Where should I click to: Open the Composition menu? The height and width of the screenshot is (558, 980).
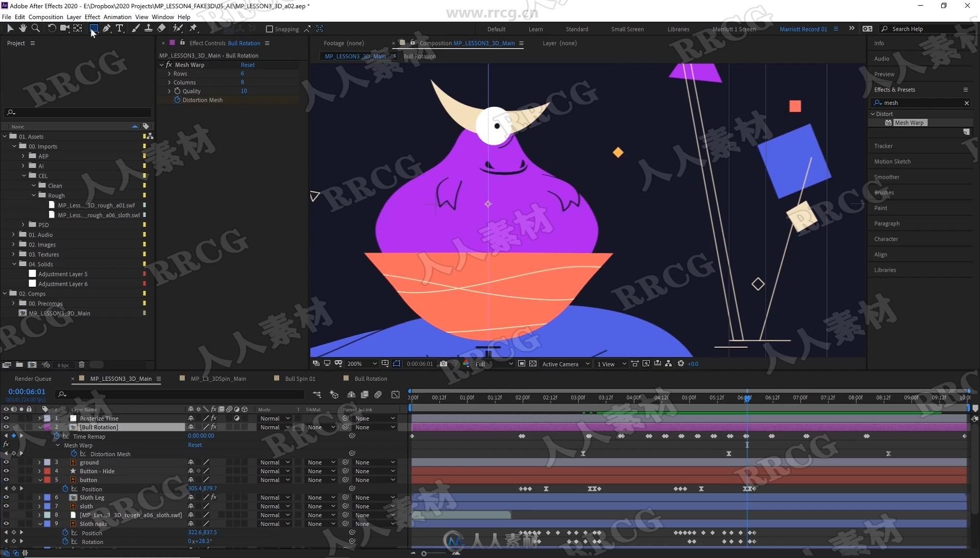(x=45, y=17)
